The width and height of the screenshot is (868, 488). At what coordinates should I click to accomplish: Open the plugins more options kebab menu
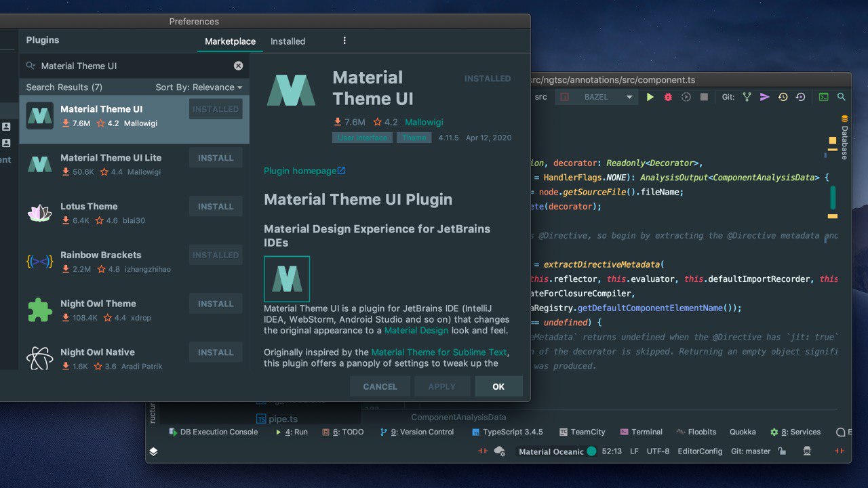click(x=344, y=41)
